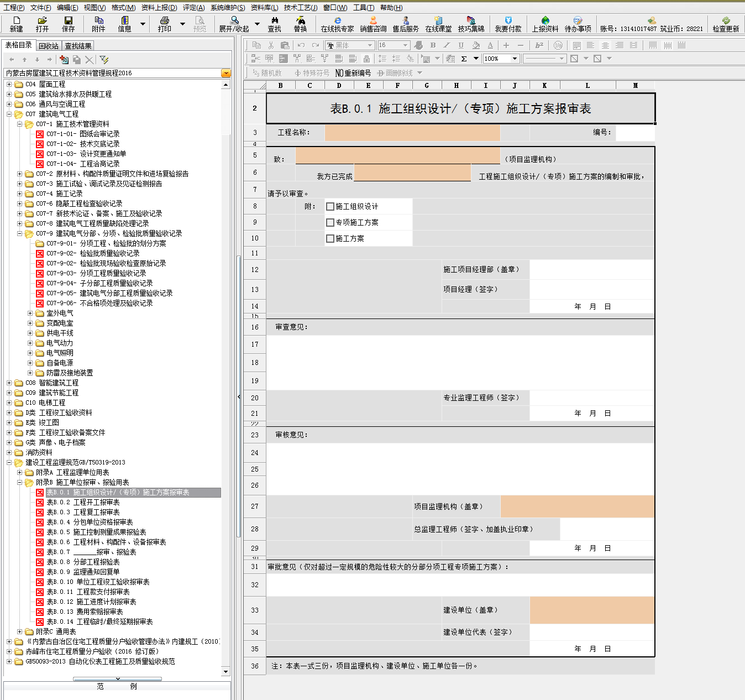This screenshot has width=745, height=700.
Task: Click the cut scissors icon
Action: click(271, 45)
